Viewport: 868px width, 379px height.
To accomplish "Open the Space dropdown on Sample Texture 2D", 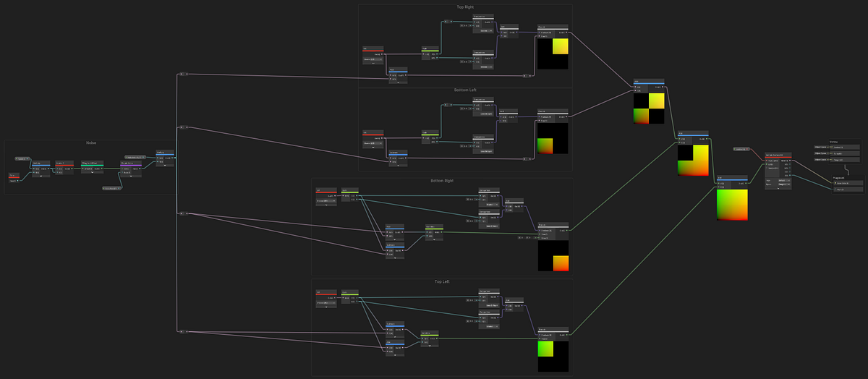I will 784,184.
